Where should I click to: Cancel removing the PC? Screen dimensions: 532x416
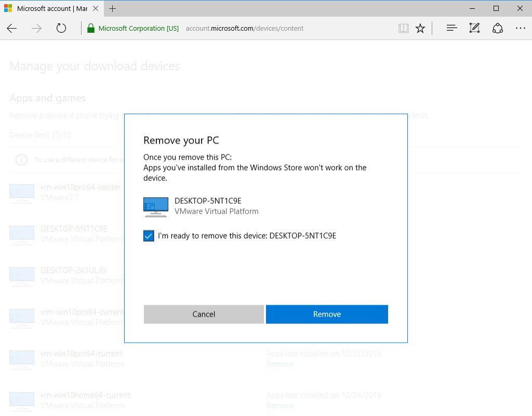point(204,314)
